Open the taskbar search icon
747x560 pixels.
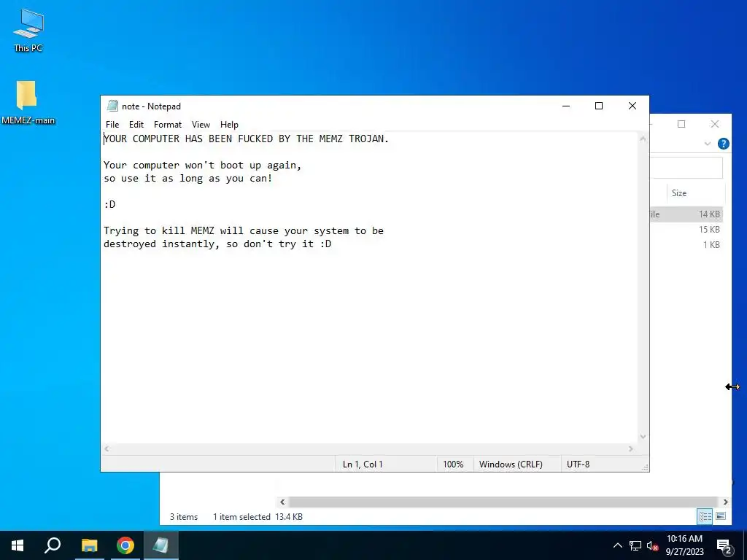(53, 545)
